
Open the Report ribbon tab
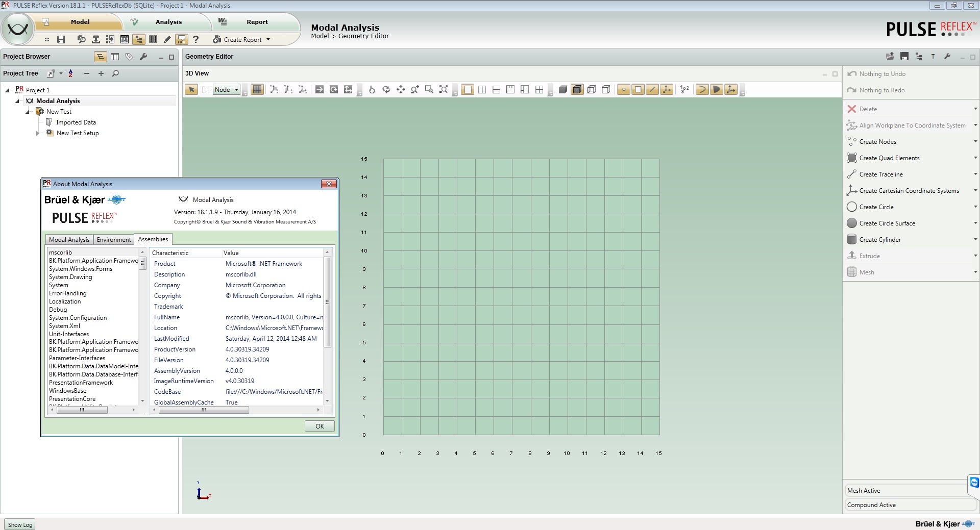point(256,22)
